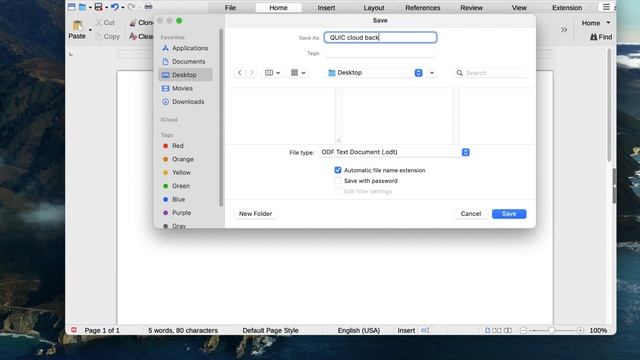Enable Save with password checkbox
This screenshot has width=640, height=360.
(x=338, y=180)
